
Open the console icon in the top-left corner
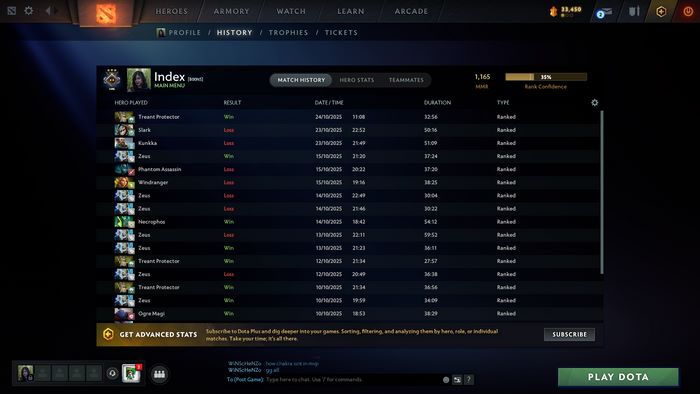pyautogui.click(x=12, y=10)
